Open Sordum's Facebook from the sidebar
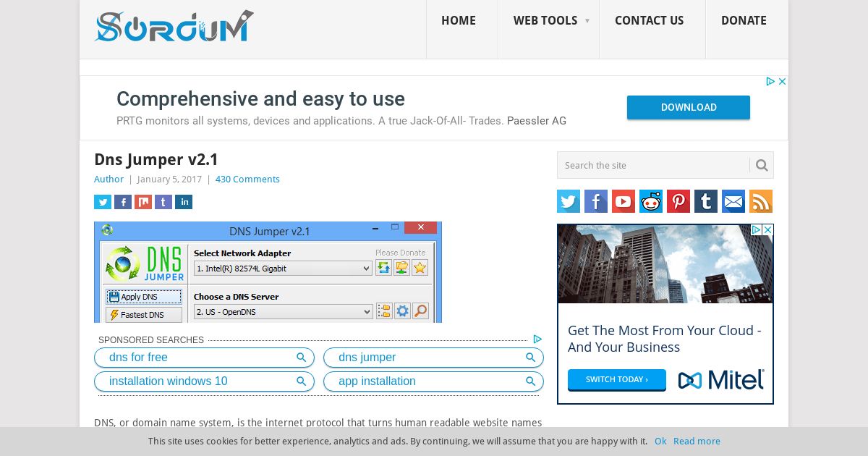This screenshot has height=456, width=868. pos(596,201)
